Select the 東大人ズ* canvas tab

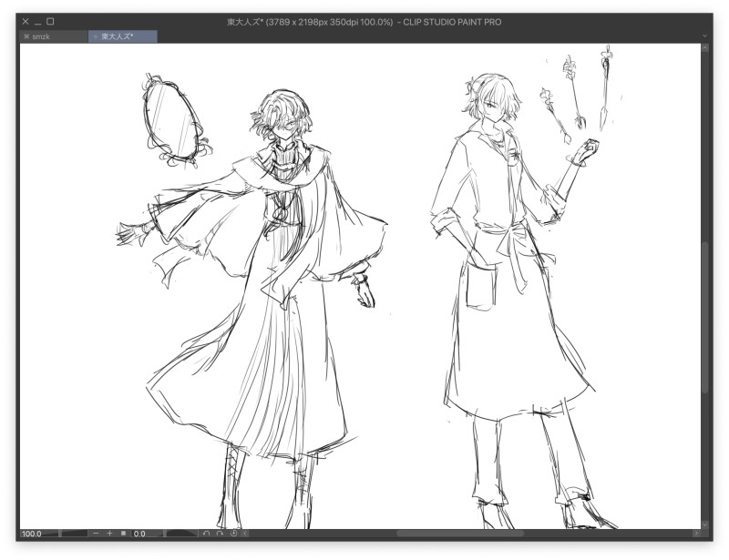coord(123,36)
